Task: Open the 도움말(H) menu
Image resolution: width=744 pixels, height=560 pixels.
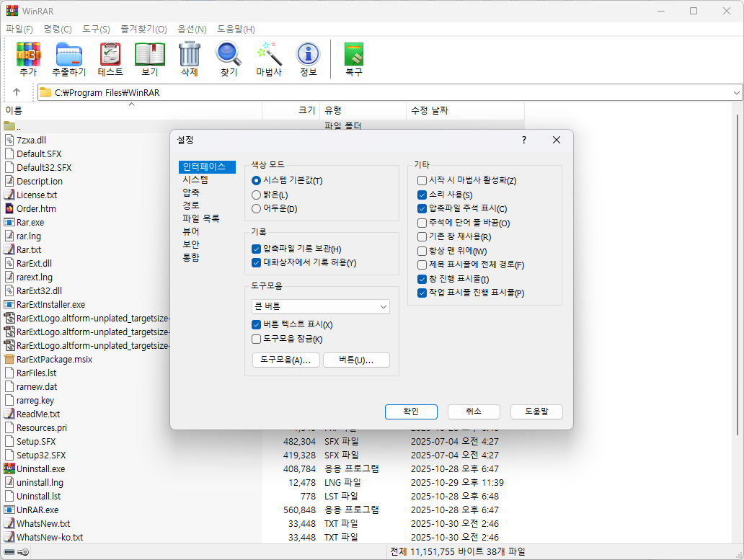Action: pos(236,30)
